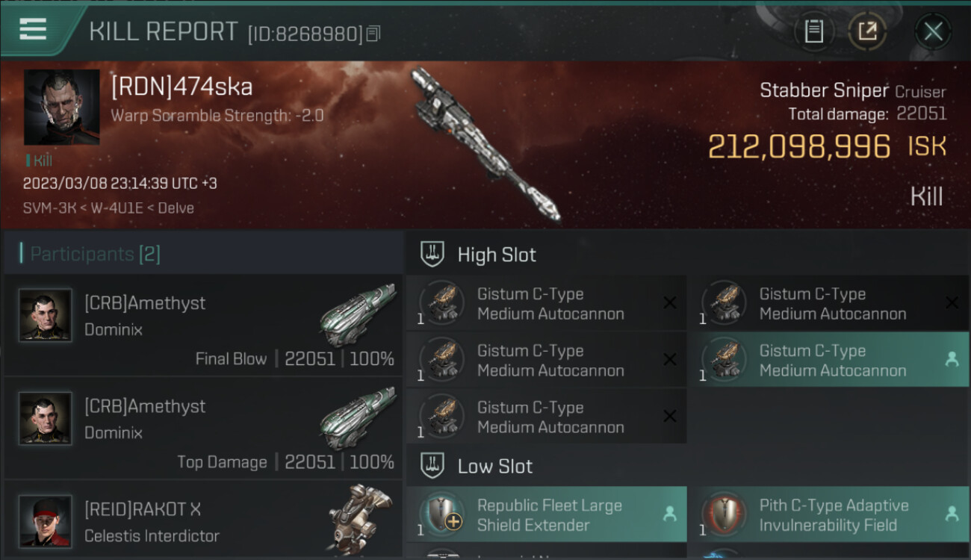Close the kill report window
The image size is (971, 560).
coord(933,31)
